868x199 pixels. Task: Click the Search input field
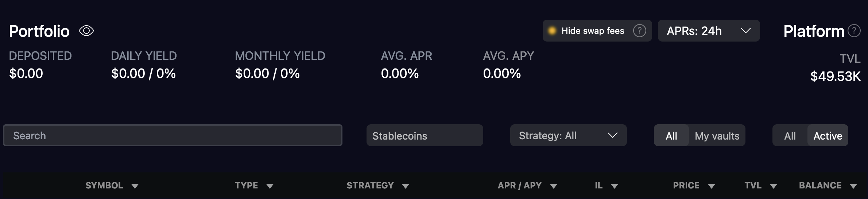click(173, 136)
